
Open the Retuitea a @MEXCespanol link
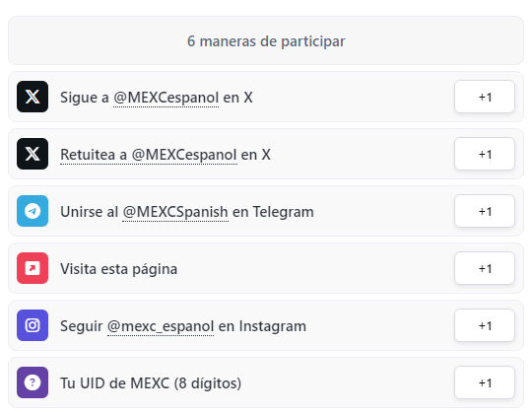(x=149, y=155)
